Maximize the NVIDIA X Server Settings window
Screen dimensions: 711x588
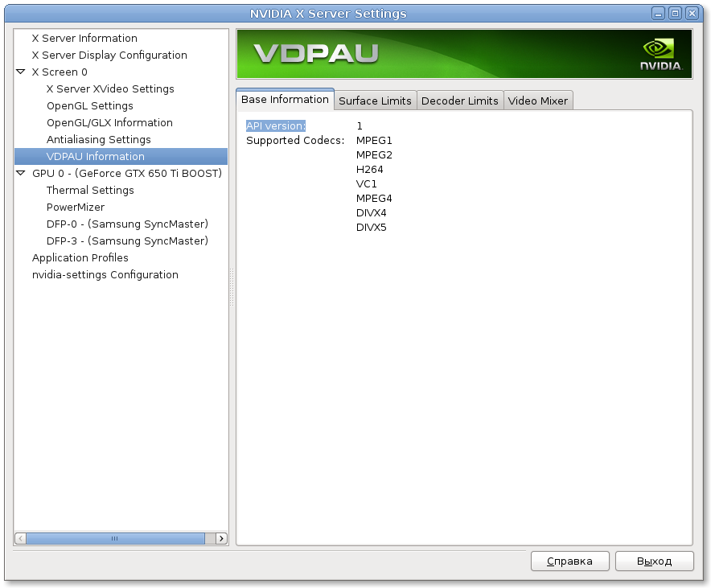[675, 14]
